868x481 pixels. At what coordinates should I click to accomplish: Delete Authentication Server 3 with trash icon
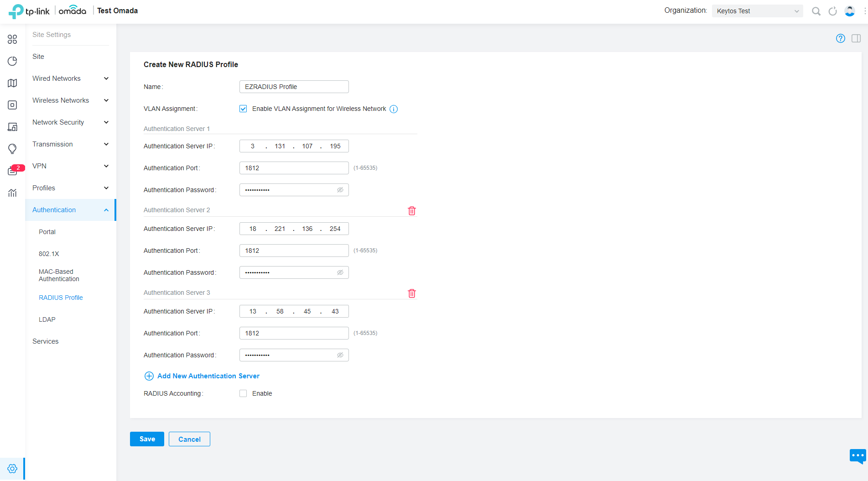(x=412, y=293)
